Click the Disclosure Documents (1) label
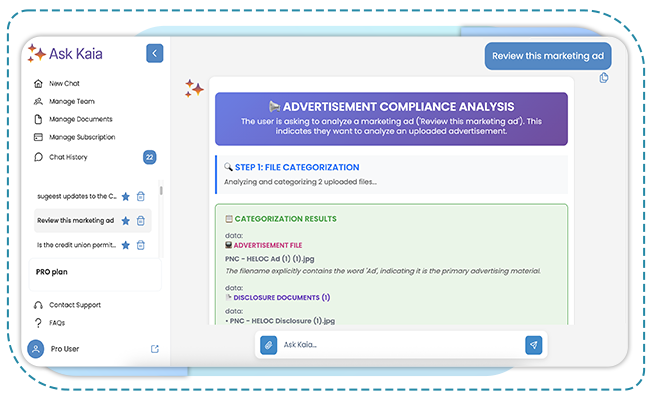Viewport: 650px width, 400px height. pyautogui.click(x=282, y=298)
